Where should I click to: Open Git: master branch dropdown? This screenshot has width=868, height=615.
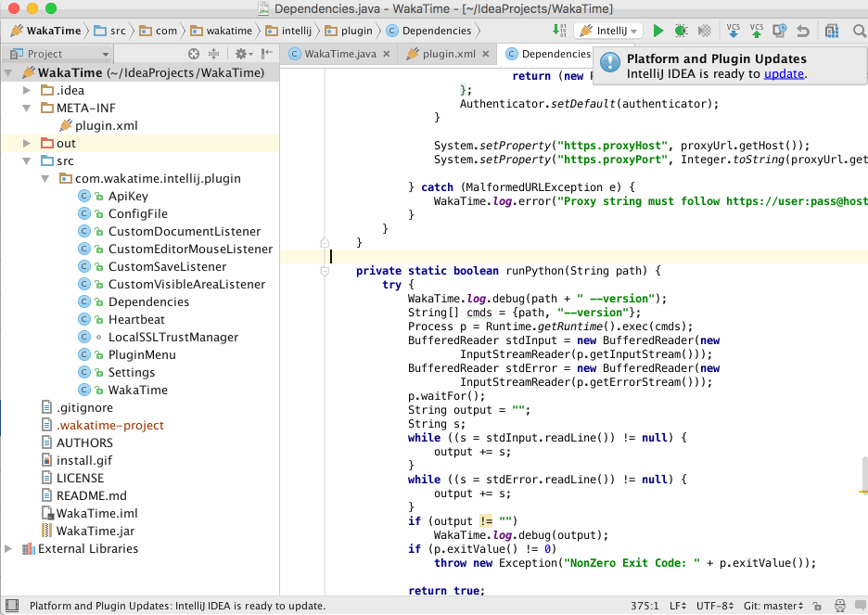click(x=772, y=606)
